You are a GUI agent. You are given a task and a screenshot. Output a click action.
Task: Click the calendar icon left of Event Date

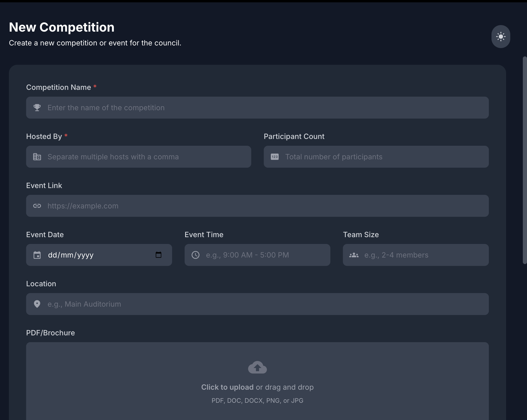coord(37,255)
